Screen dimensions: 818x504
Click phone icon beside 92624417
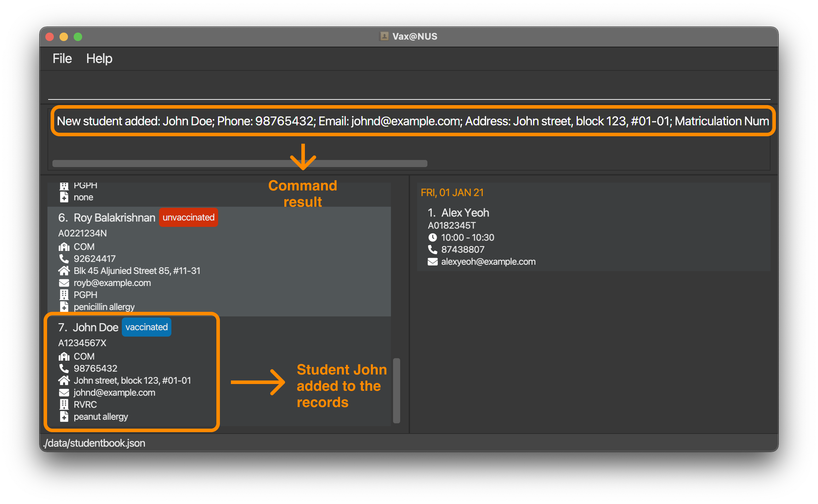coord(64,259)
